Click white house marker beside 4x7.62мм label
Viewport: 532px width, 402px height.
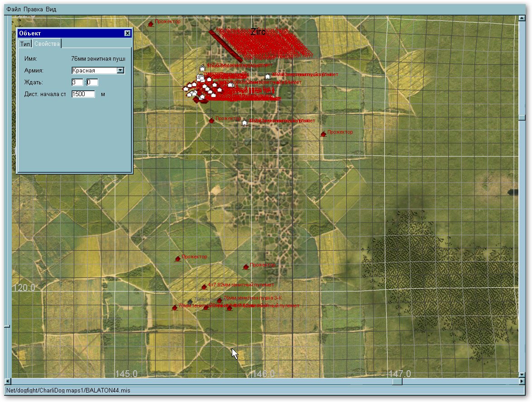(202, 68)
